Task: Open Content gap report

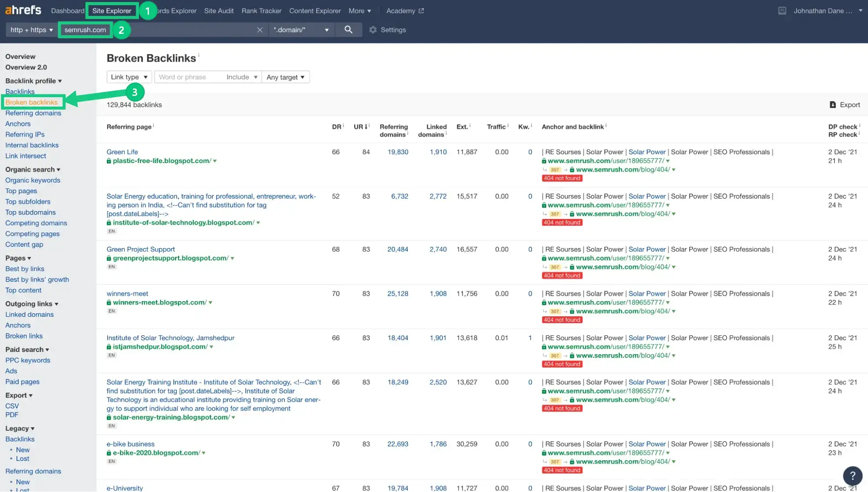Action: pyautogui.click(x=24, y=245)
